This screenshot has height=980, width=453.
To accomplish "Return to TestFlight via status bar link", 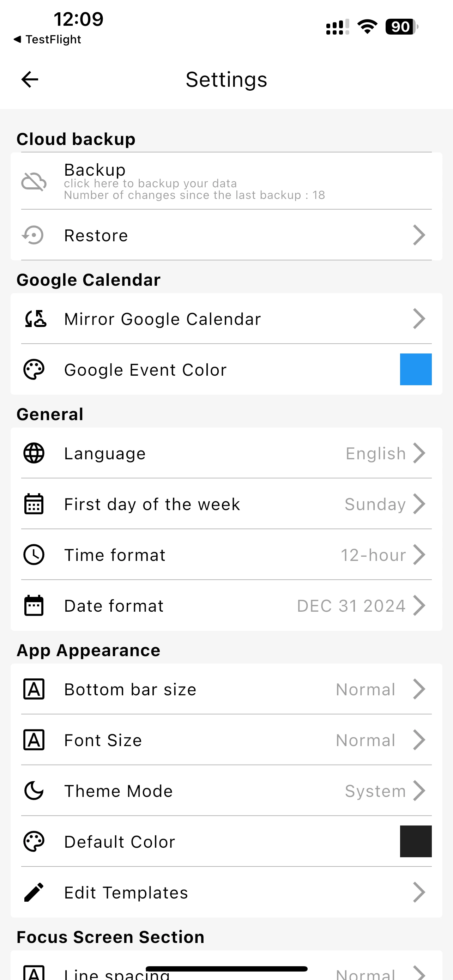I will coord(47,39).
